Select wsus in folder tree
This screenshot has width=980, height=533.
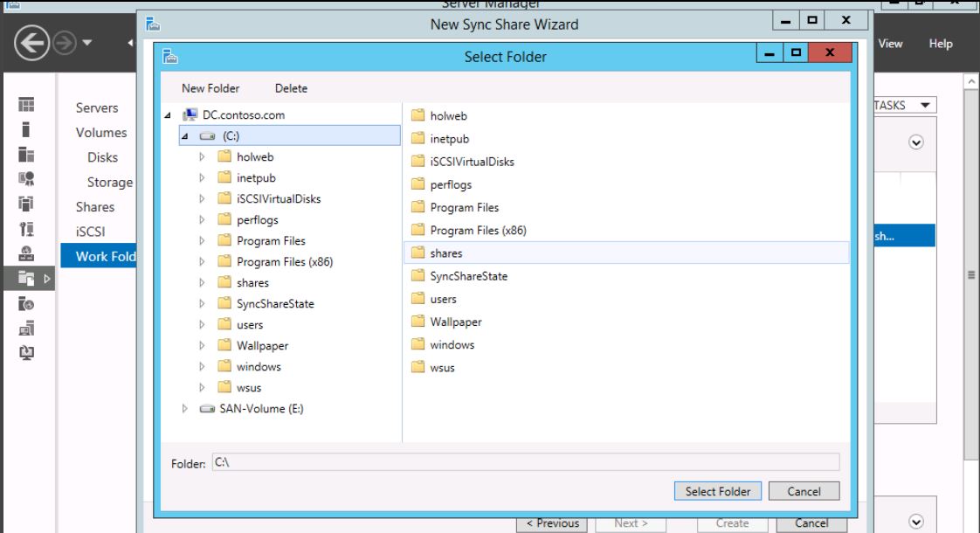(249, 388)
